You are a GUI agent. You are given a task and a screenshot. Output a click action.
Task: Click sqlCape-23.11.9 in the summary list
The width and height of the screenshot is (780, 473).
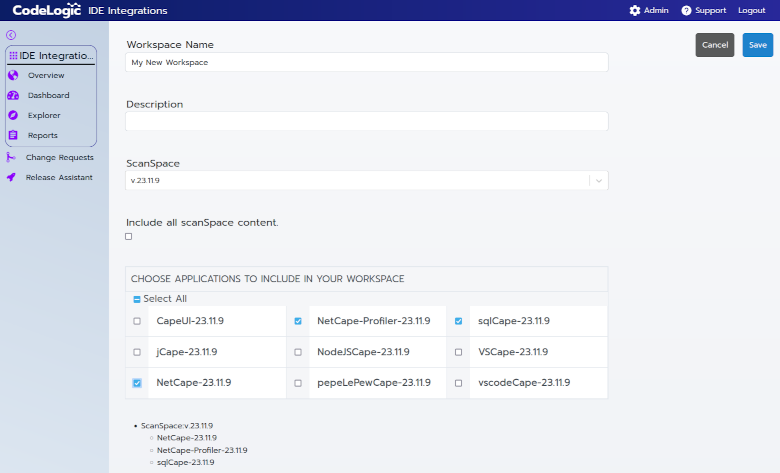[x=186, y=462]
